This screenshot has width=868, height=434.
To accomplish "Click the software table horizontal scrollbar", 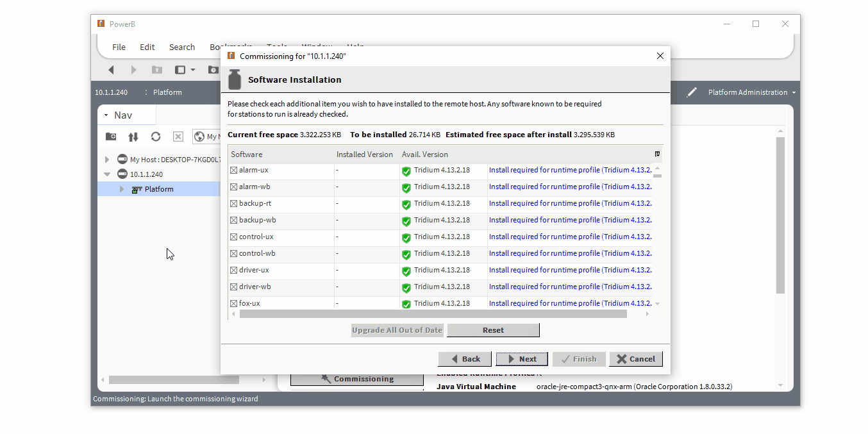I will point(433,314).
